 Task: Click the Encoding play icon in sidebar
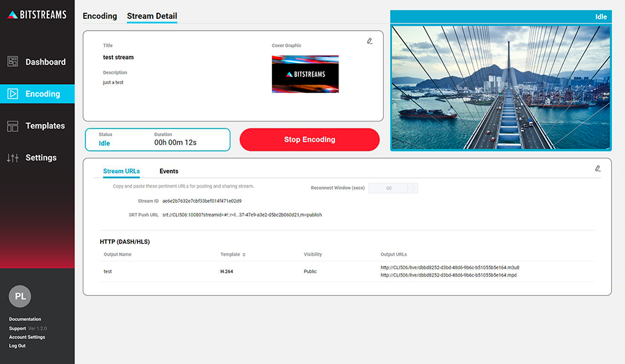(13, 94)
